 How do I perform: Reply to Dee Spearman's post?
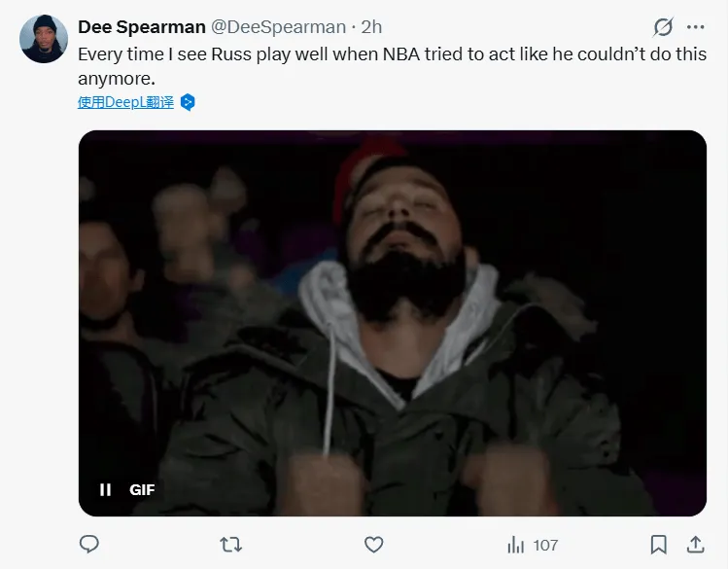coord(88,544)
